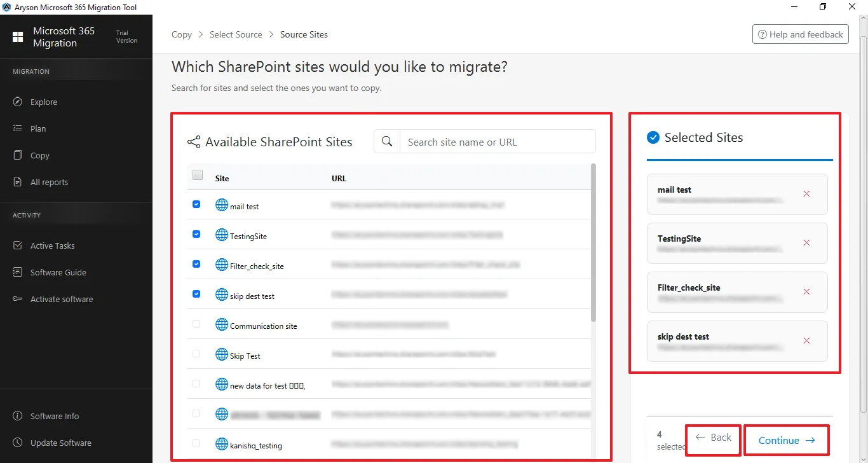The image size is (868, 463).
Task: Focus the Search site name or URL field
Action: 497,142
